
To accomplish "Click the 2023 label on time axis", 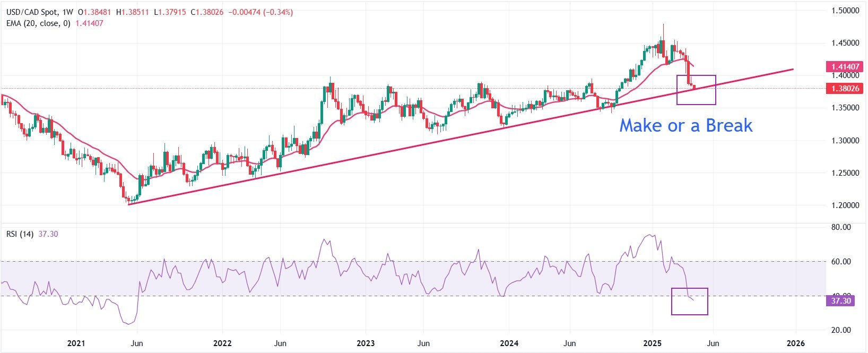I will [366, 343].
